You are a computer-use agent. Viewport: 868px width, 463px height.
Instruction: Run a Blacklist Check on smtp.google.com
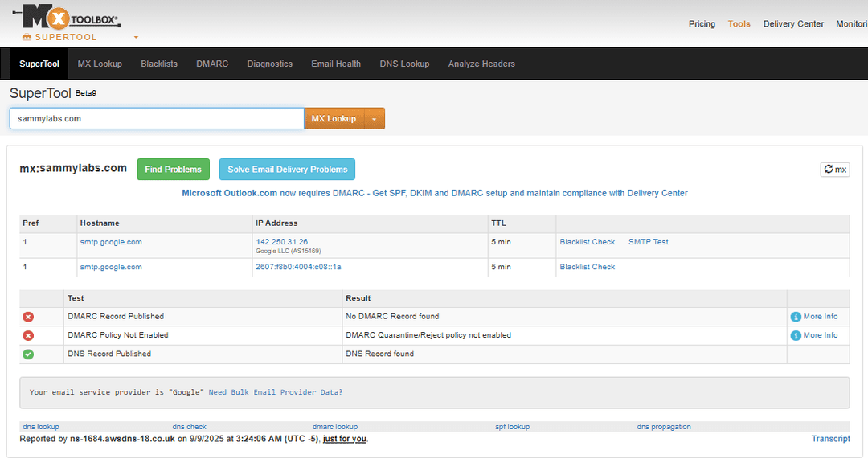[x=587, y=241]
